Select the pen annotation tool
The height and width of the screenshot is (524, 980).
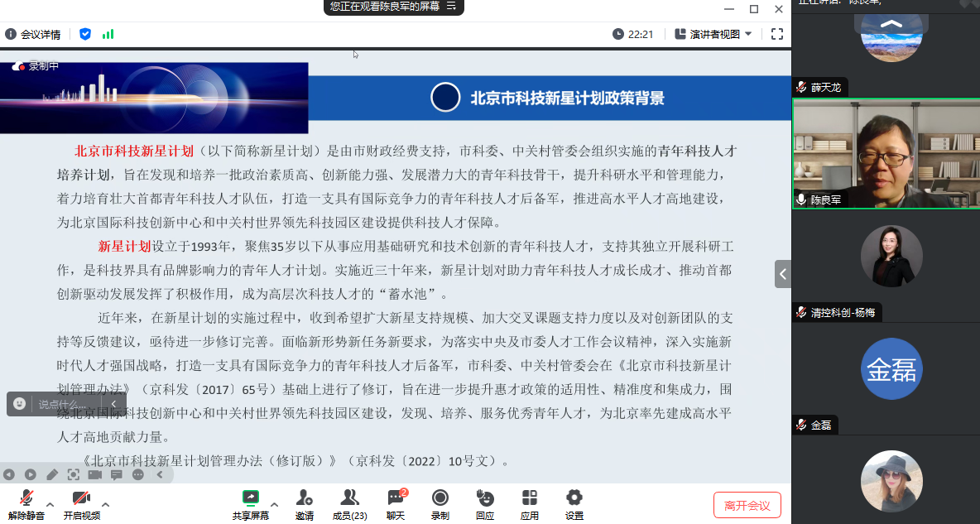tap(52, 474)
